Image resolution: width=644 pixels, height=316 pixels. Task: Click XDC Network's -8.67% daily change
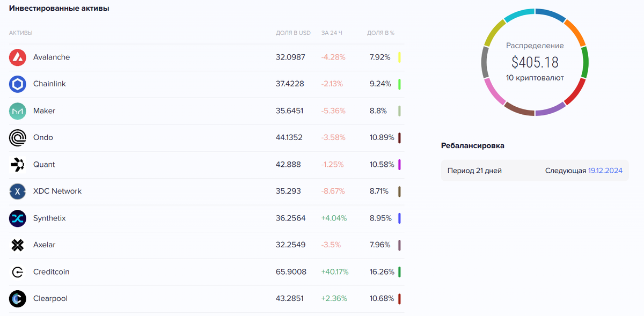333,192
